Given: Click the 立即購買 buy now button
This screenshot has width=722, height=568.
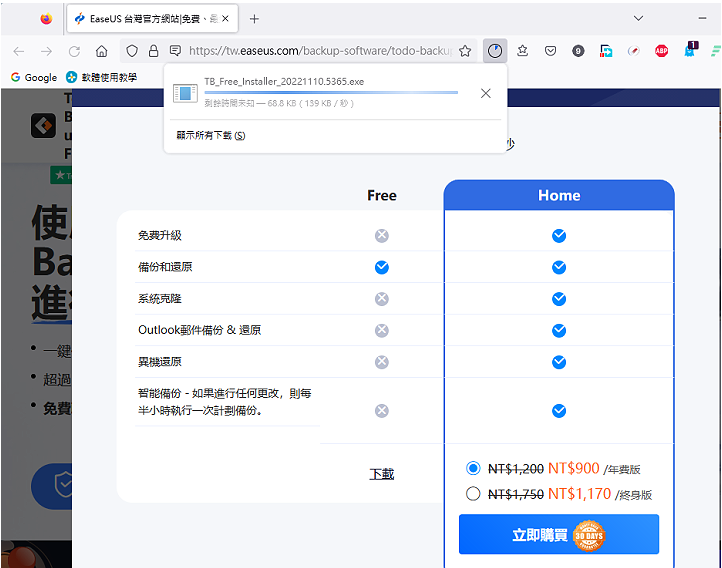Looking at the screenshot, I should [559, 535].
